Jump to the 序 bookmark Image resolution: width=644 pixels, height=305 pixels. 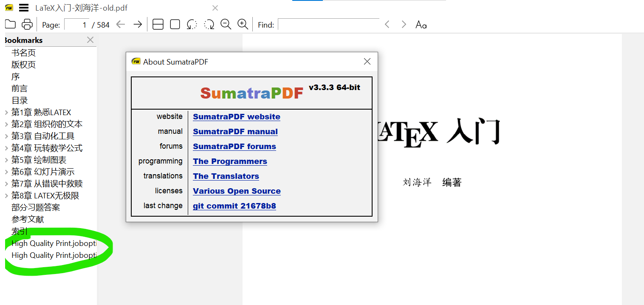click(16, 76)
